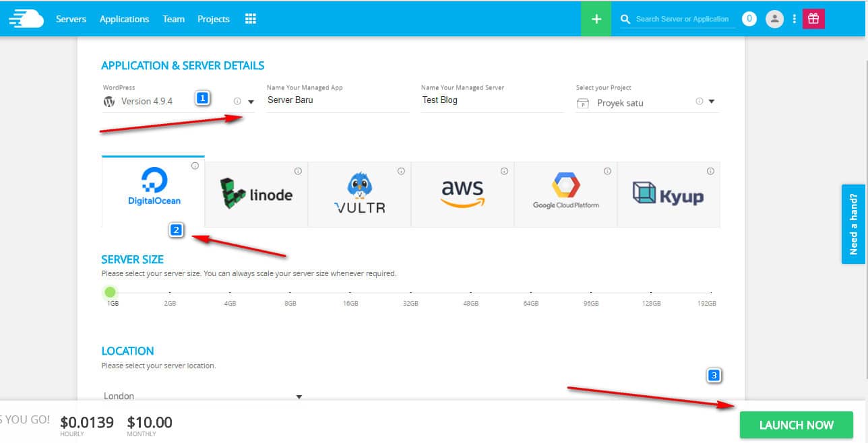
Task: Open the user account avatar icon
Action: (775, 19)
